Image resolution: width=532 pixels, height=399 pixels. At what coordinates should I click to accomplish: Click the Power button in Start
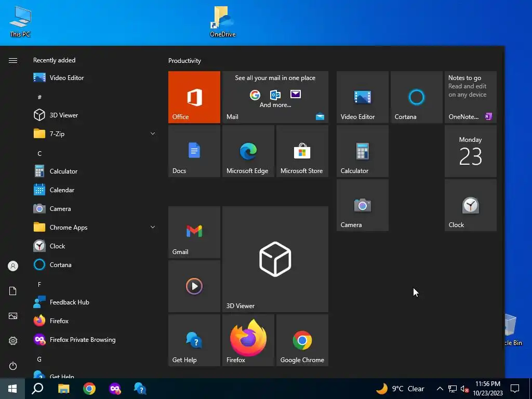coord(13,366)
